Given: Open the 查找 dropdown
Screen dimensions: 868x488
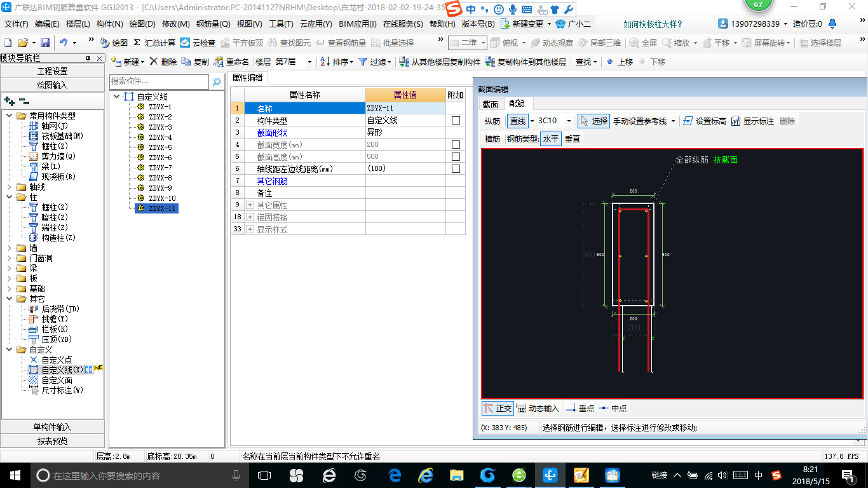Looking at the screenshot, I should point(586,62).
